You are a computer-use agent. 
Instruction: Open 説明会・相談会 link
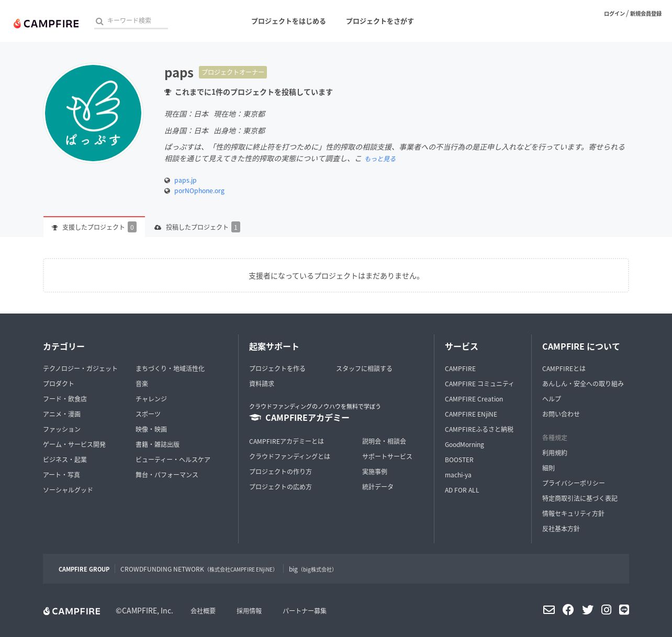(384, 441)
